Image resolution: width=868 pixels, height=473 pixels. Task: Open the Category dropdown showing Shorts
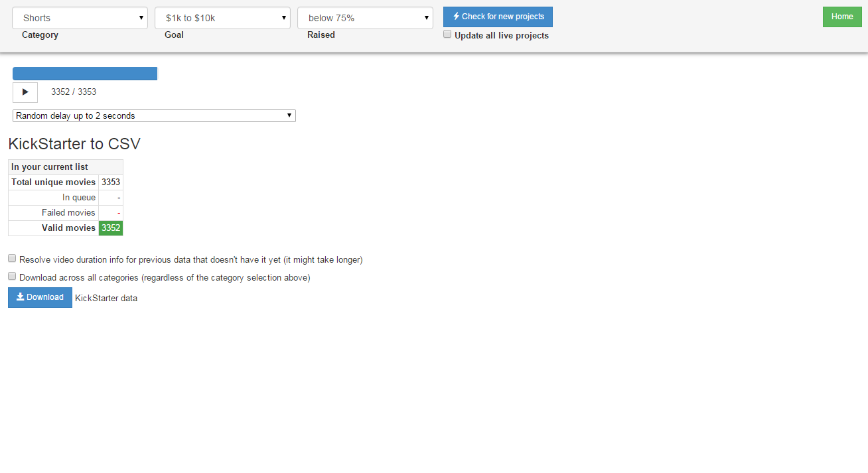(80, 18)
